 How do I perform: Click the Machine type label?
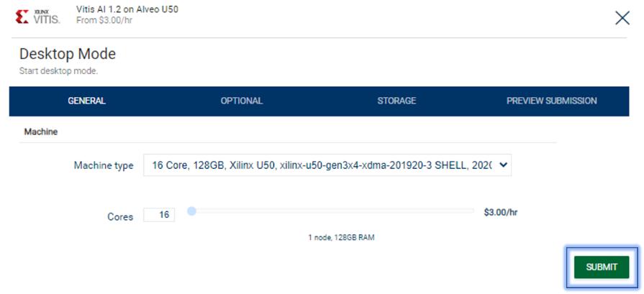point(104,165)
